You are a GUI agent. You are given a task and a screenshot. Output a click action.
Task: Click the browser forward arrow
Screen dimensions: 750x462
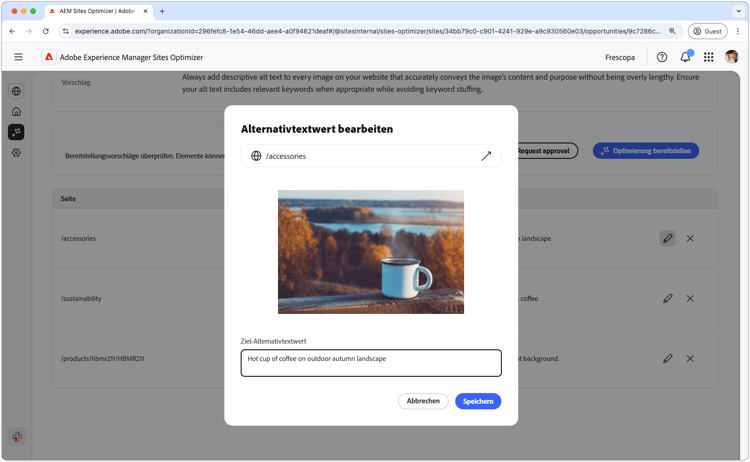(x=29, y=31)
